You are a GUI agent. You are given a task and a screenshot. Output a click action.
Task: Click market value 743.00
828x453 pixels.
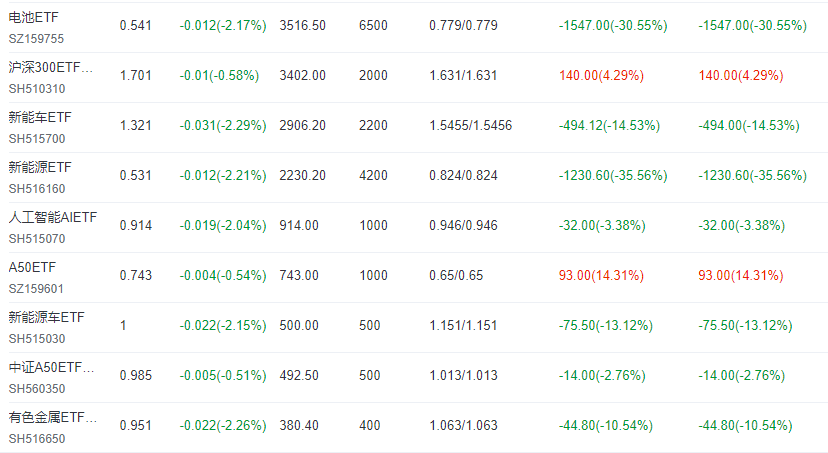(x=299, y=276)
